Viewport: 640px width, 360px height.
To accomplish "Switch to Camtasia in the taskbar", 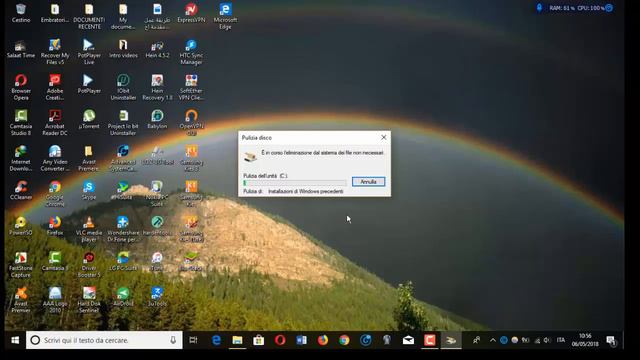I will pyautogui.click(x=429, y=340).
